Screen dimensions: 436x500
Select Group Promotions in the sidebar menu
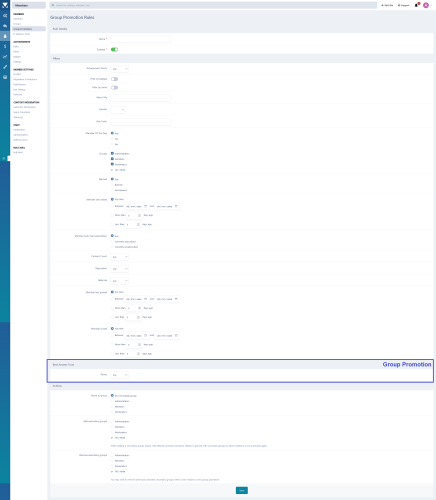coord(29,29)
